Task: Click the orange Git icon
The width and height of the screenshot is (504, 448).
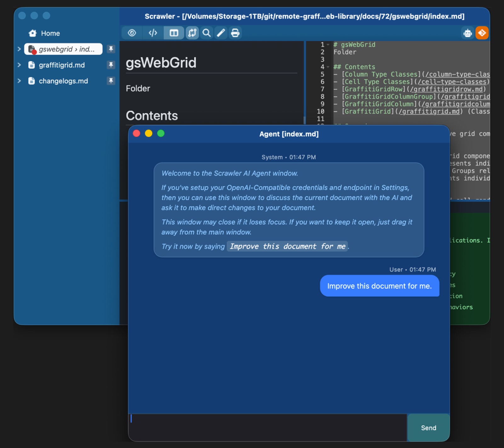Action: tap(482, 33)
